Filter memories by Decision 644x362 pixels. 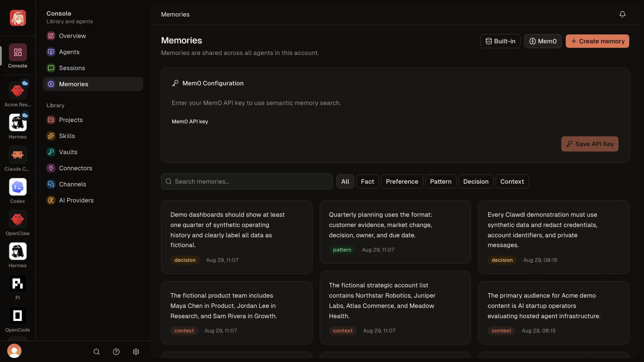point(476,182)
